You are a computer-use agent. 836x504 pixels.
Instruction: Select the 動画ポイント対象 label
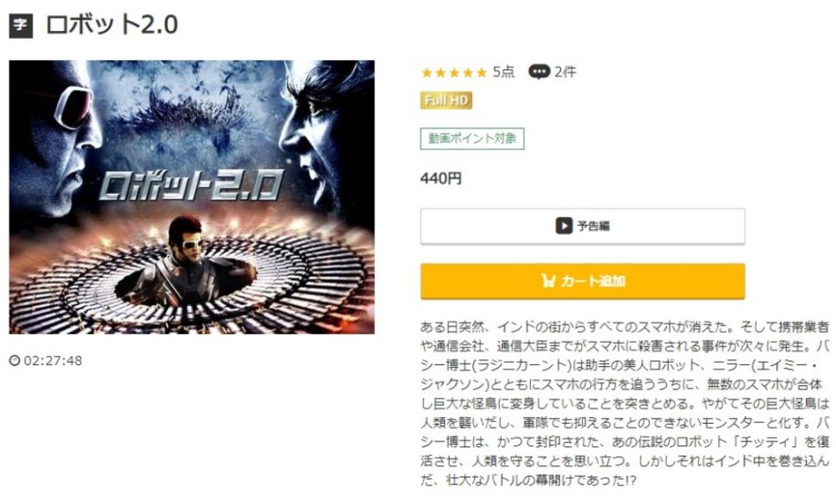coord(472,139)
